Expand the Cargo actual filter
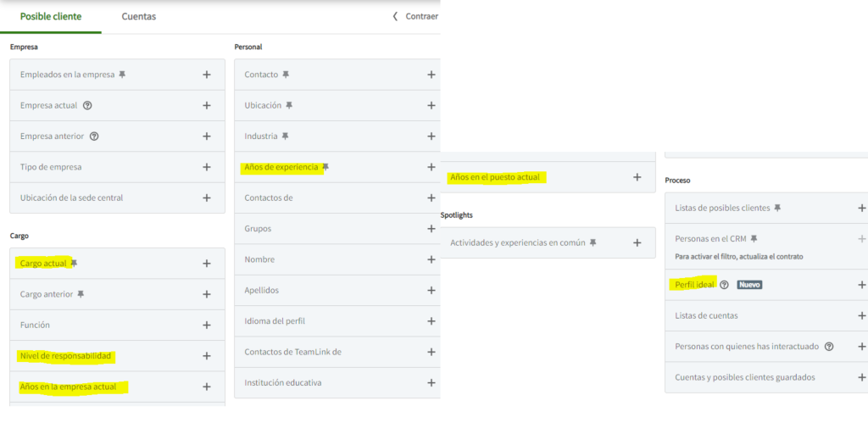 point(207,263)
